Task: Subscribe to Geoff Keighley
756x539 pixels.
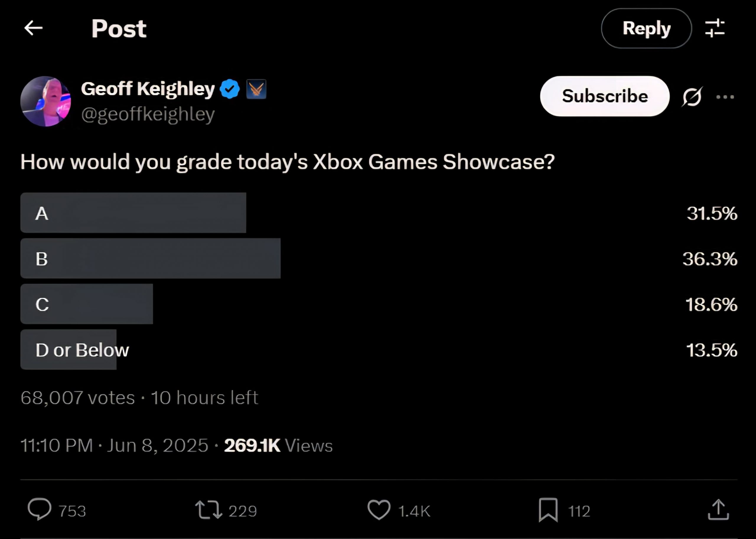Action: (605, 96)
